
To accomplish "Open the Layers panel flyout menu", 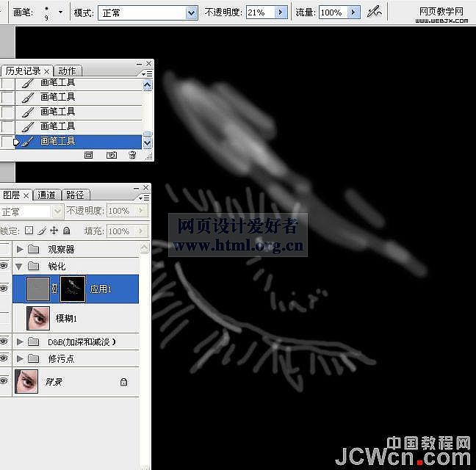I will point(145,198).
